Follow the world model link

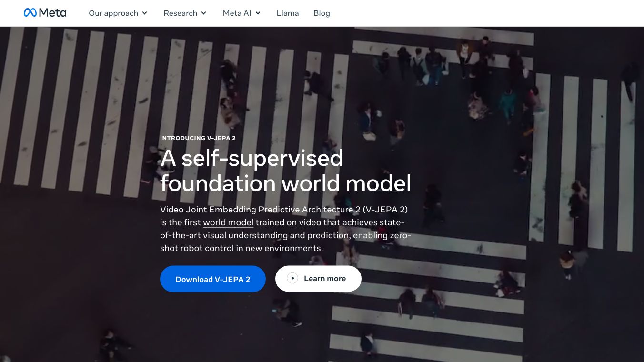click(228, 222)
